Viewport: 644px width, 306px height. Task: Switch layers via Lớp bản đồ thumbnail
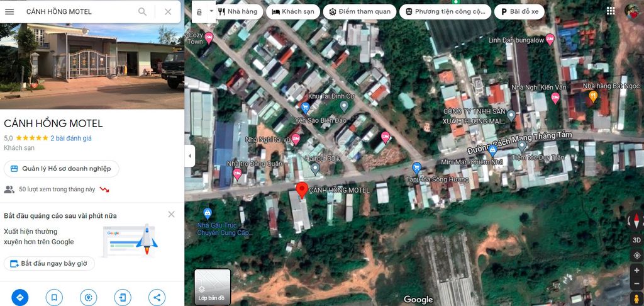coord(213,286)
